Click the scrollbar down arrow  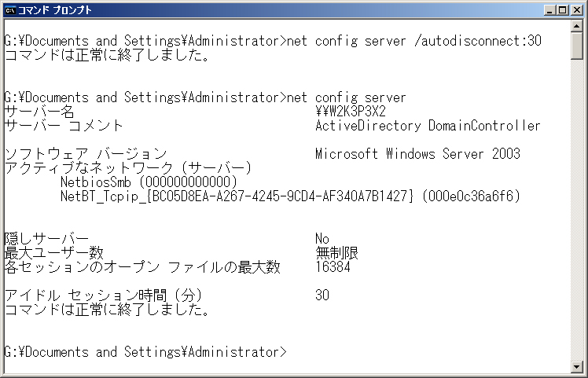[x=577, y=366]
